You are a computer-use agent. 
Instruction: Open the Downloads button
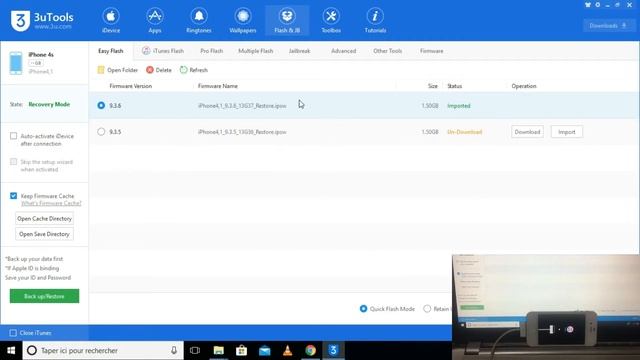coord(608,26)
